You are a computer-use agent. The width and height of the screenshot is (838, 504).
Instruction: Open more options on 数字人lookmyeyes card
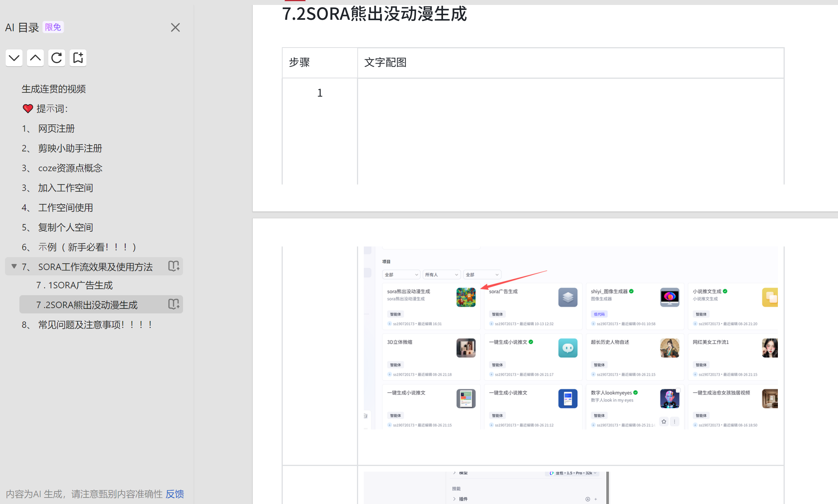675,421
